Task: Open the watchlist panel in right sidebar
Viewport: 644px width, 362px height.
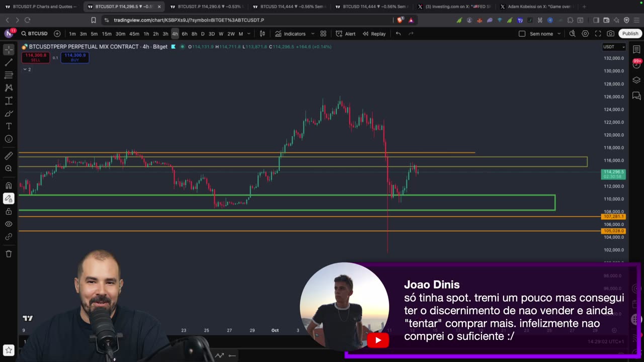Action: (x=636, y=50)
